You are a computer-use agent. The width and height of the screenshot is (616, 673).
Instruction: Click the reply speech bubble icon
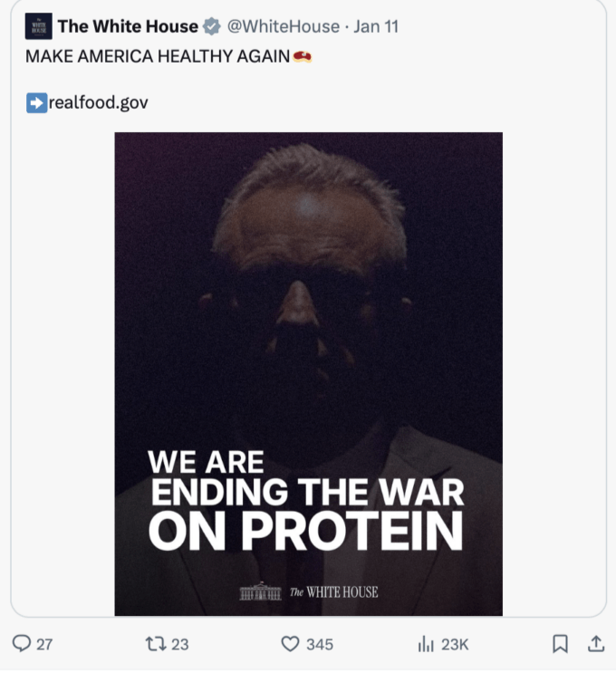[22, 644]
